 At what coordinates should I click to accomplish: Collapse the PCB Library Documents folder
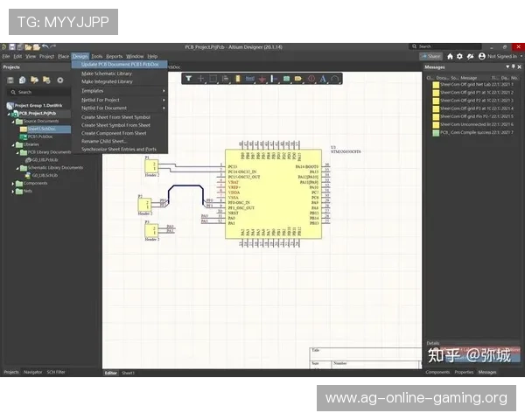click(x=17, y=152)
